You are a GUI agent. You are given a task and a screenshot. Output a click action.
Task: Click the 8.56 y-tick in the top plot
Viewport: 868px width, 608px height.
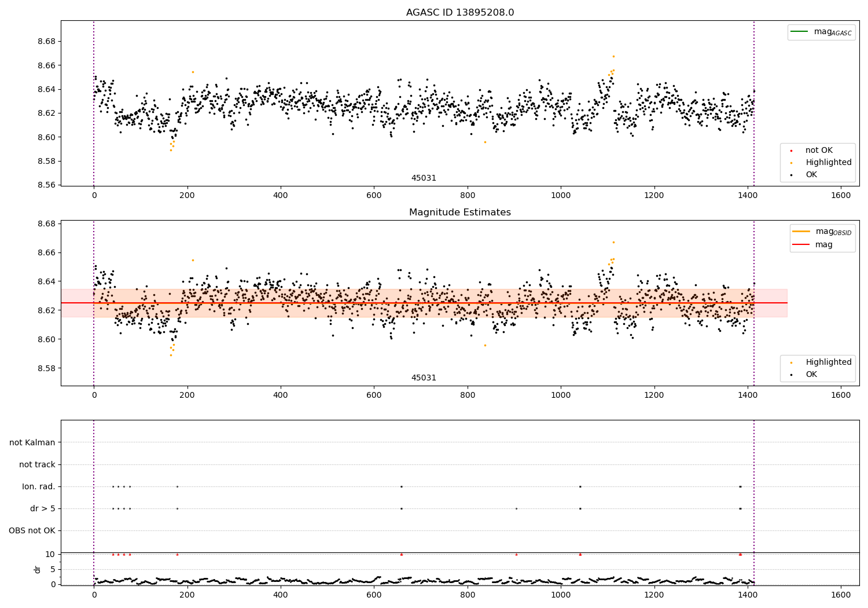(46, 185)
